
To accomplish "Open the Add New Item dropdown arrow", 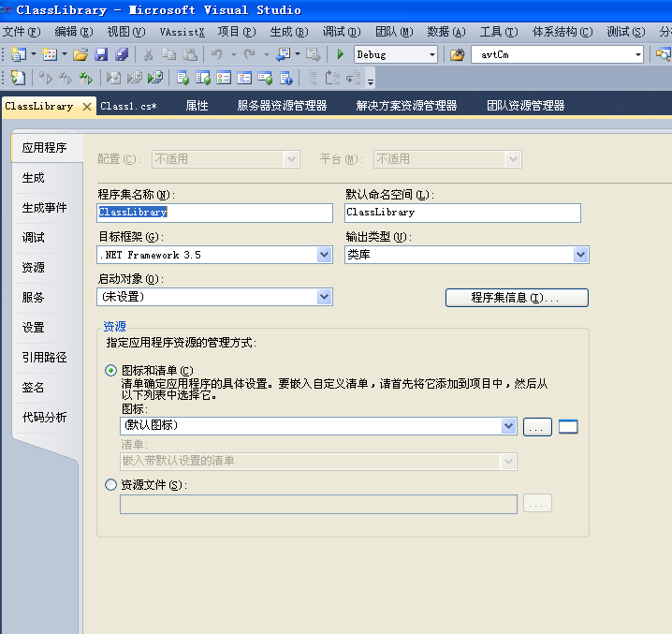I will 65,54.
